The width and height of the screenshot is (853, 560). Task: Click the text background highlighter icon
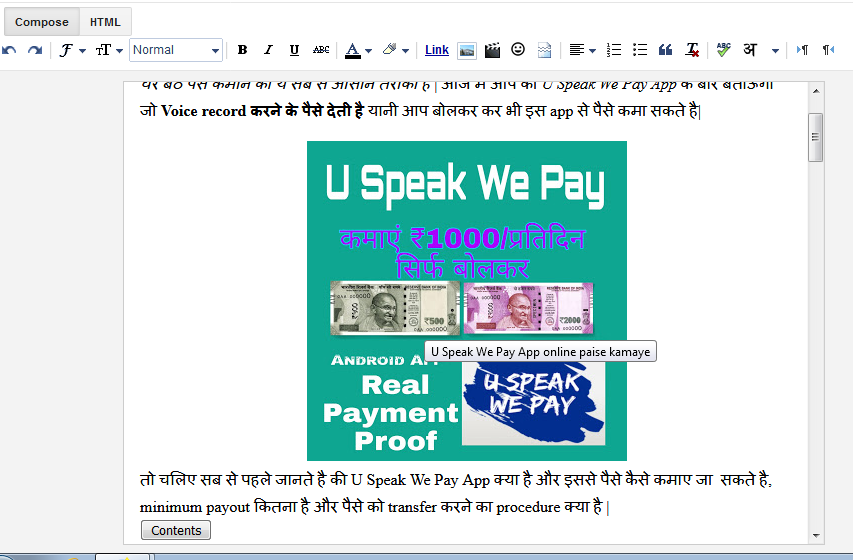coord(390,50)
